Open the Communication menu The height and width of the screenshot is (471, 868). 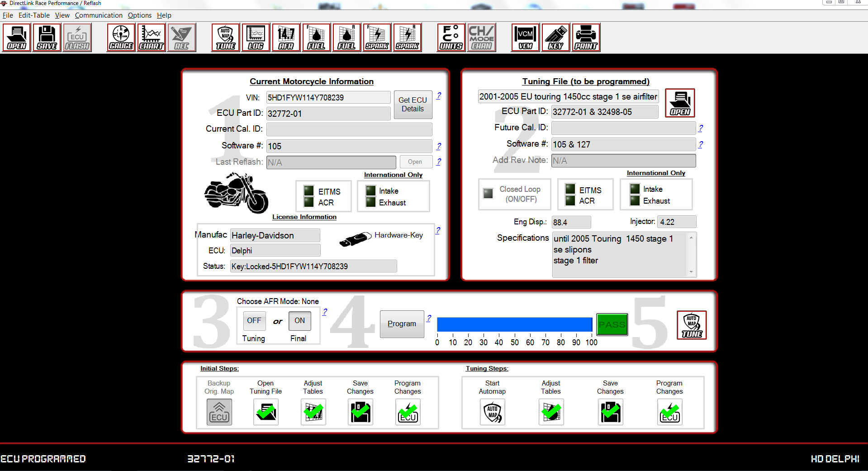[99, 15]
